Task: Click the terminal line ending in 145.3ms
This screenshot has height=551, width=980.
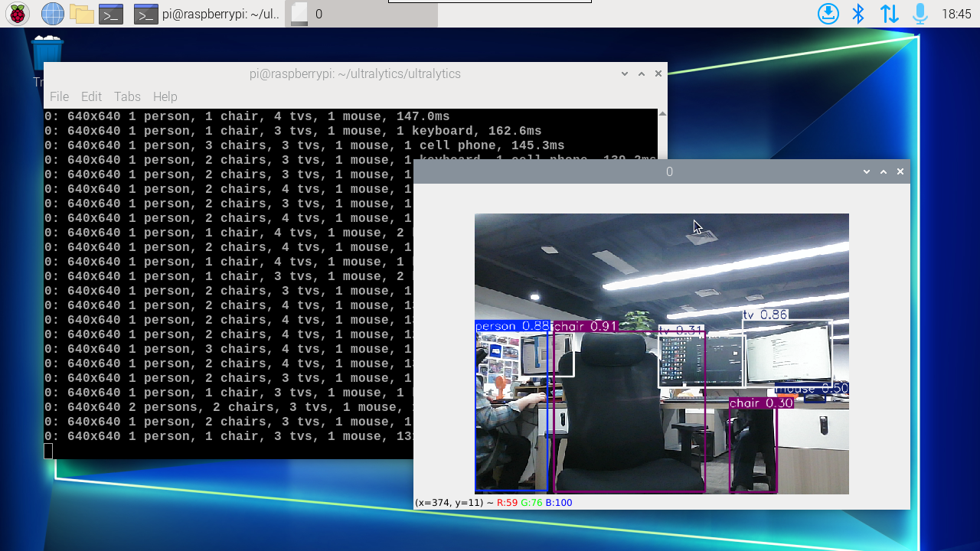Action: click(x=304, y=145)
